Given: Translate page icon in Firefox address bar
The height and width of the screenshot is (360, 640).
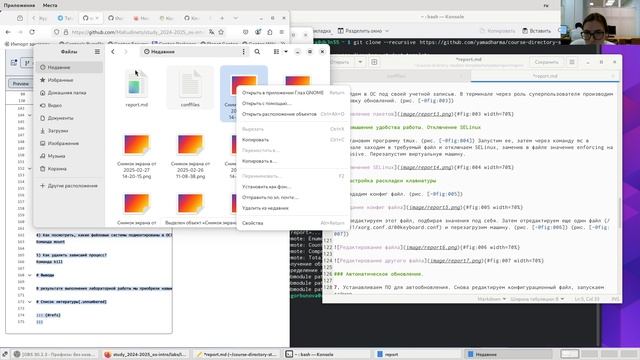Looking at the screenshot, I should (x=211, y=32).
